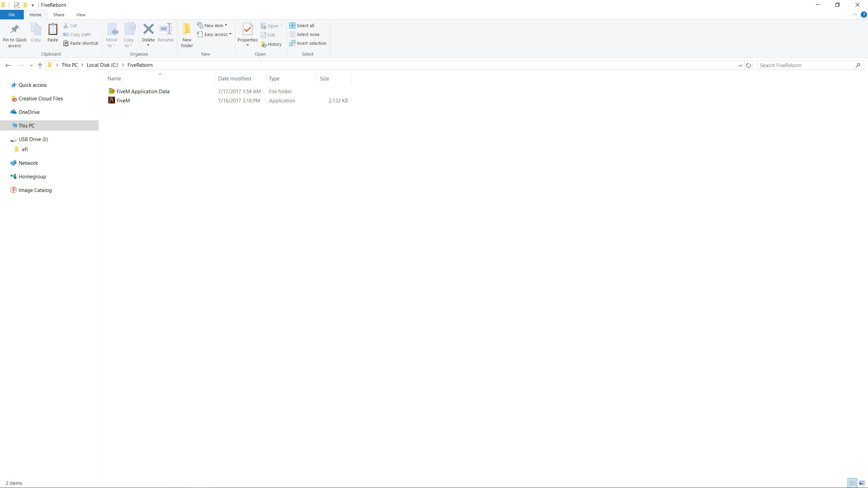Click the FiveReborn breadcrumb
This screenshot has height=488, width=868.
point(140,65)
